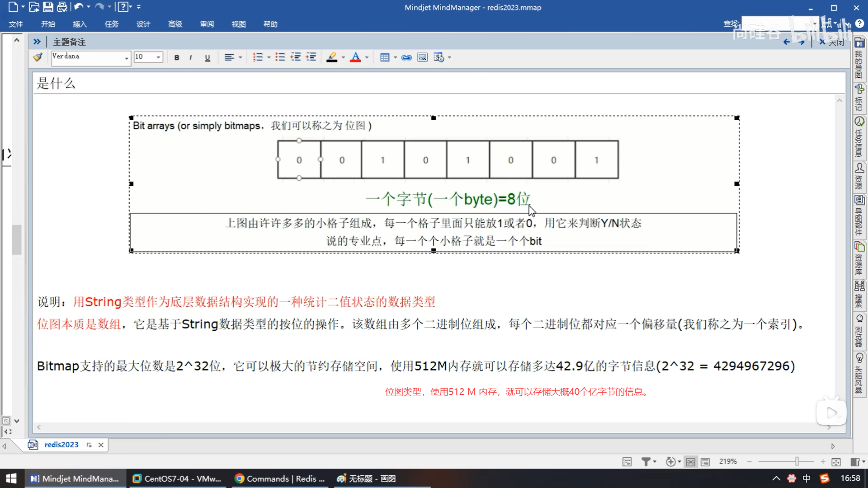The height and width of the screenshot is (488, 868).
Task: Toggle underline text formatting
Action: (x=208, y=57)
